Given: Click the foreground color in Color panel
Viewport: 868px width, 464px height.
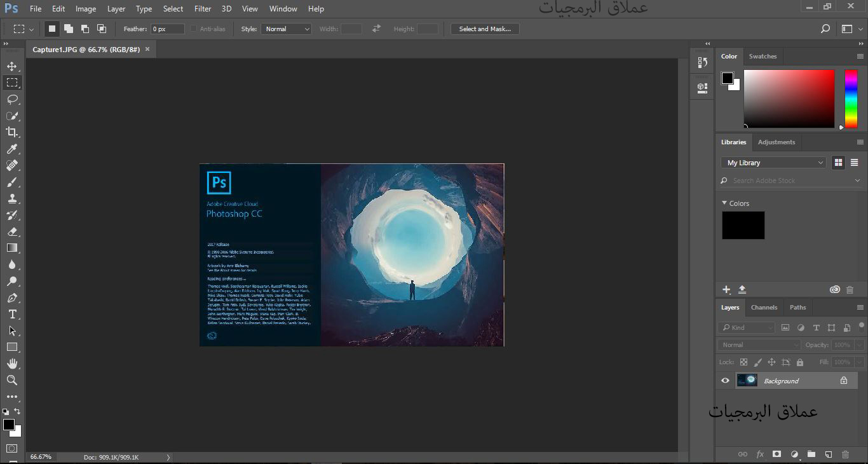Looking at the screenshot, I should (x=728, y=78).
